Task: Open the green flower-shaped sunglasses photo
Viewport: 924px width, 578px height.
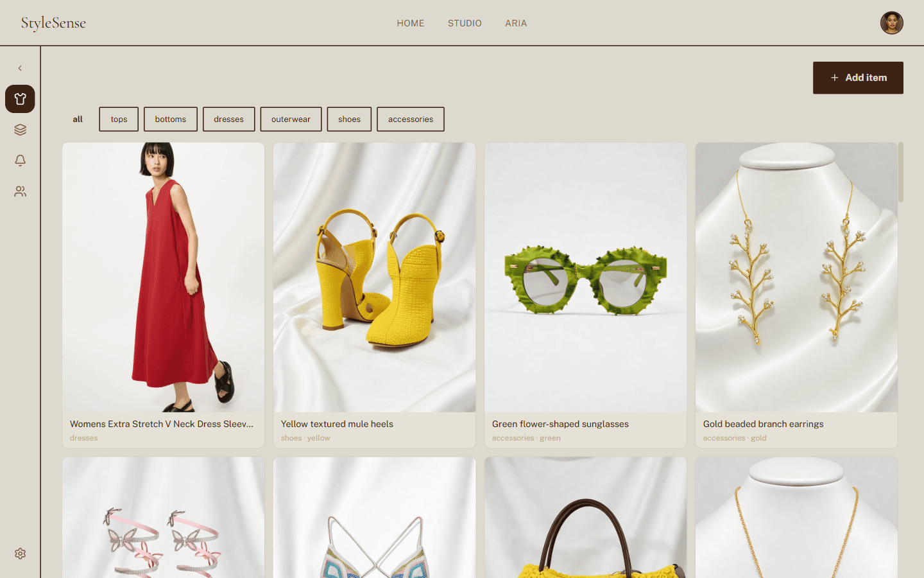Action: pos(585,277)
